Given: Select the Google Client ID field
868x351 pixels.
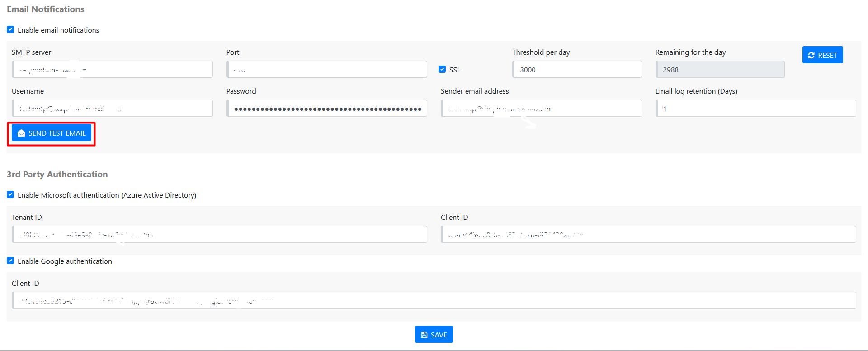Looking at the screenshot, I should [434, 301].
